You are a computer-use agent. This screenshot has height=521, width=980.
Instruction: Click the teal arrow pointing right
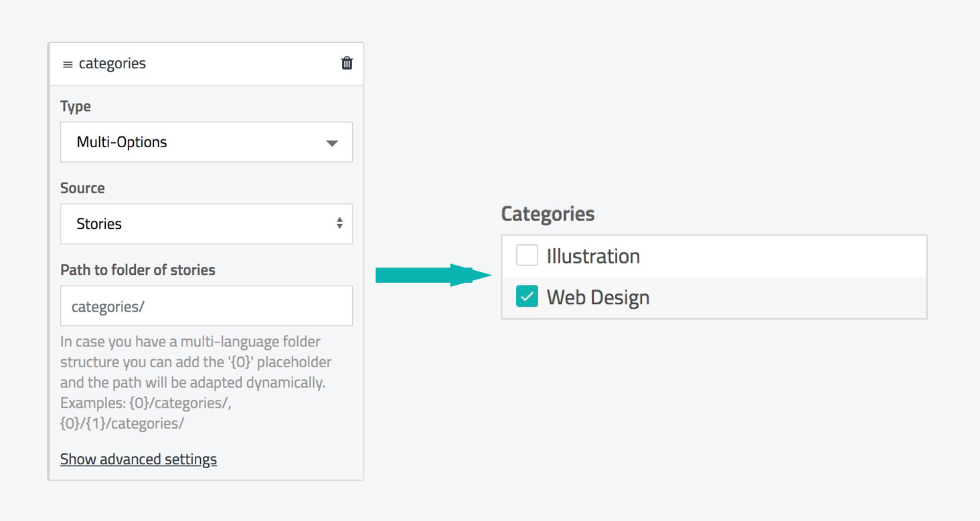click(x=434, y=275)
